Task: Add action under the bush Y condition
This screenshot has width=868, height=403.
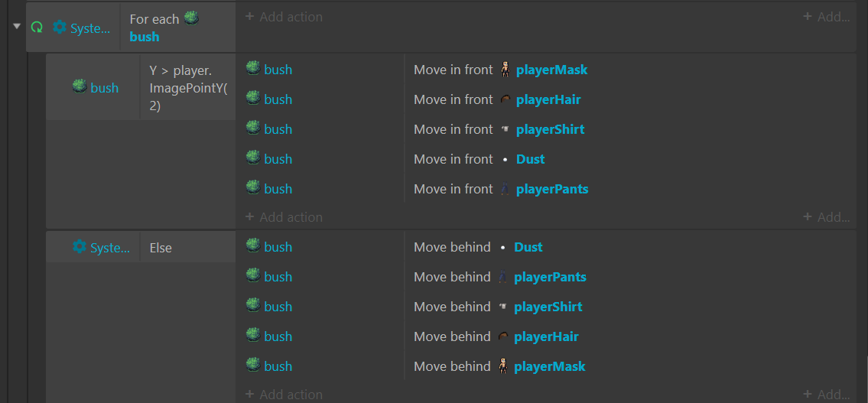Action: pos(284,217)
